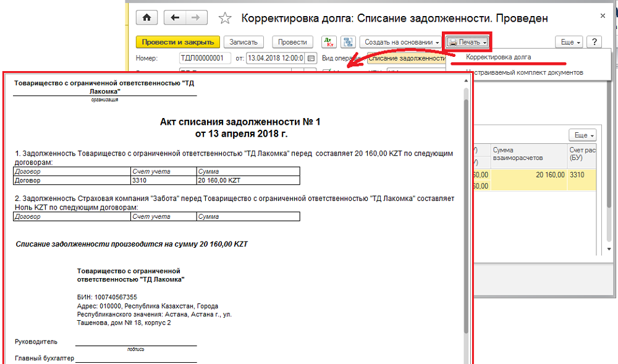Click the Провести button
The width and height of the screenshot is (618, 364).
pos(292,42)
